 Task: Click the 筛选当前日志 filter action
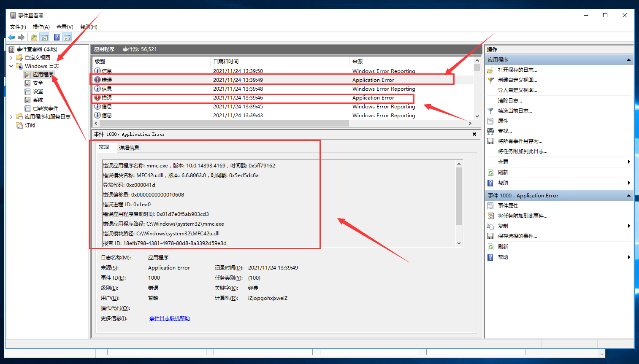click(x=514, y=111)
